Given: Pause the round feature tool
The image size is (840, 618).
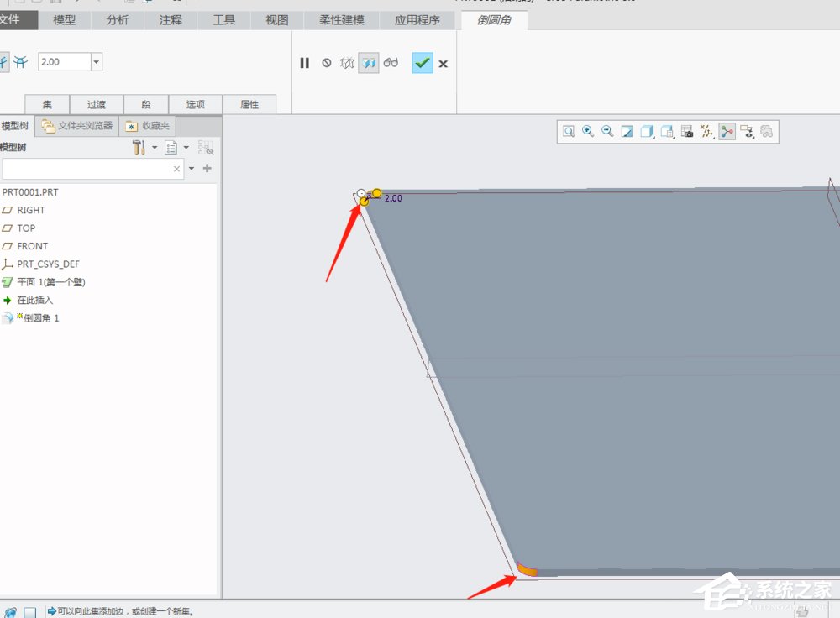Looking at the screenshot, I should (305, 63).
